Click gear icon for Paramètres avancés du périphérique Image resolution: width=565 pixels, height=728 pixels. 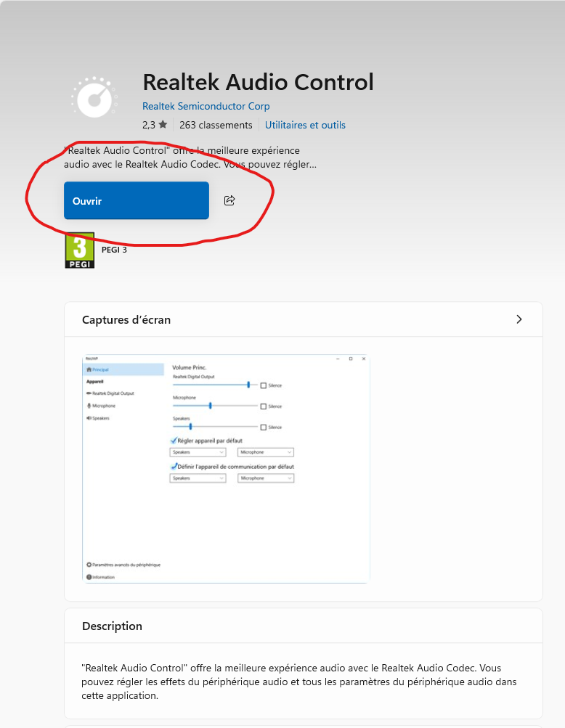pos(89,564)
